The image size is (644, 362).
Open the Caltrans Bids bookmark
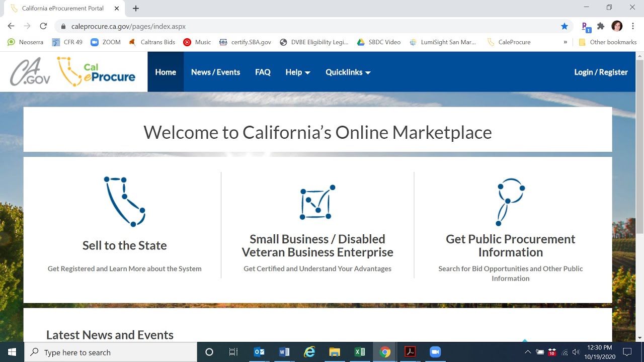click(x=152, y=42)
